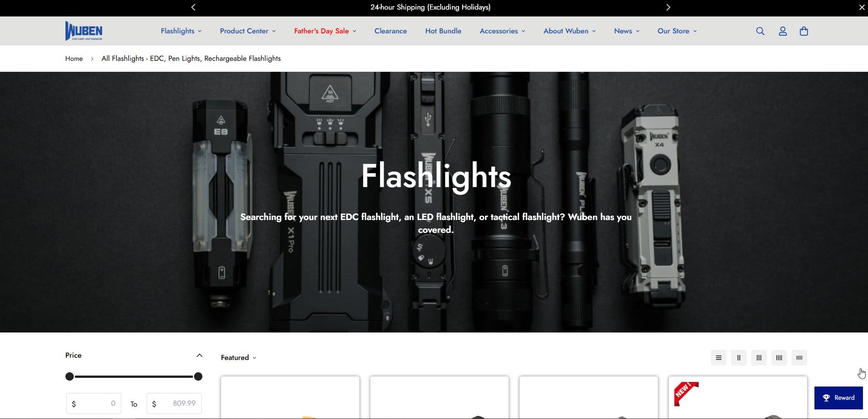Expand the News menu

click(x=627, y=31)
